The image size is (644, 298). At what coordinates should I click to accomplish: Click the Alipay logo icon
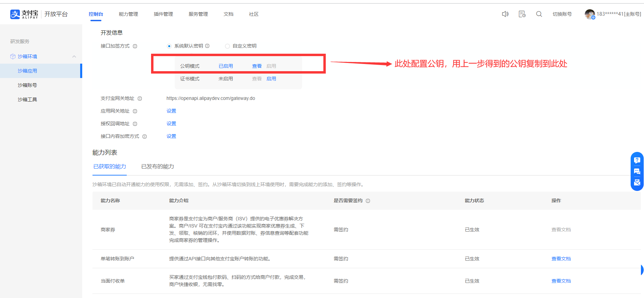15,14
